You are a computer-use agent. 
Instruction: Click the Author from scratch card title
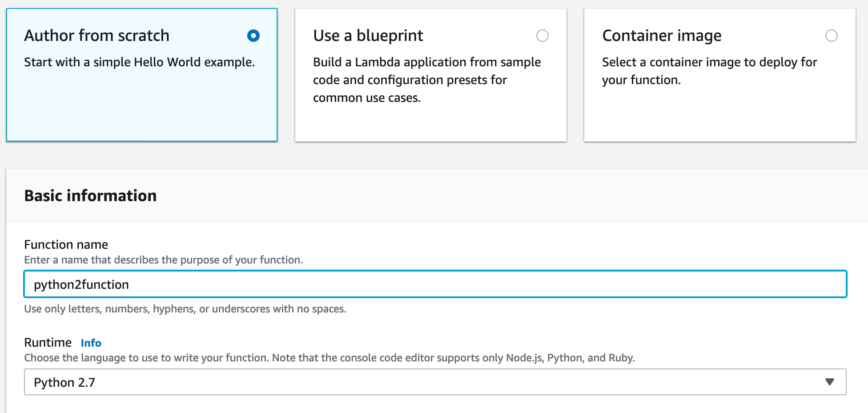click(97, 36)
